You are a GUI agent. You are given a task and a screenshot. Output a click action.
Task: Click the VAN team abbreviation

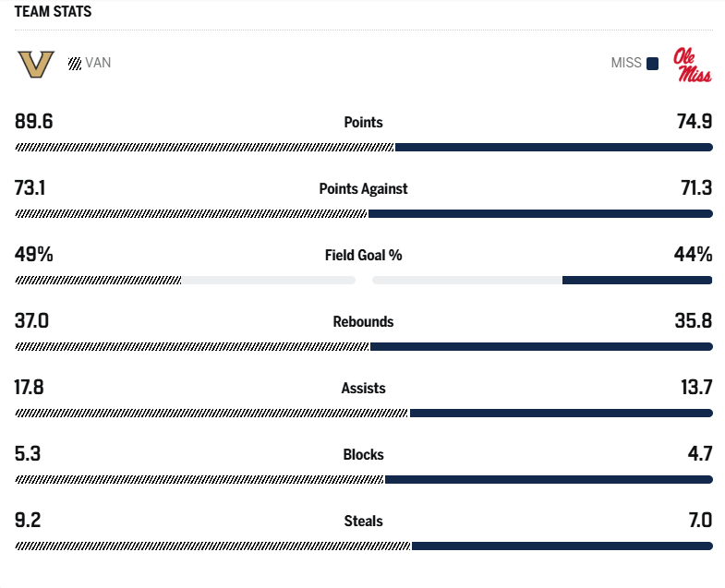(98, 64)
